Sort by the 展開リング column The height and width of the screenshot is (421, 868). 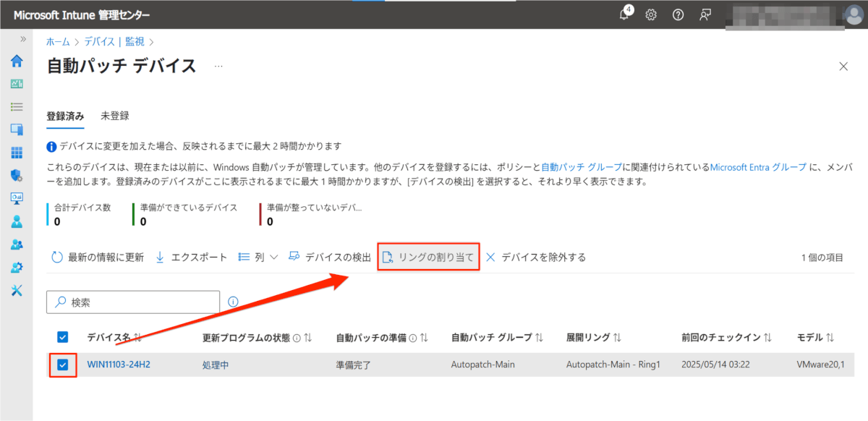[594, 338]
